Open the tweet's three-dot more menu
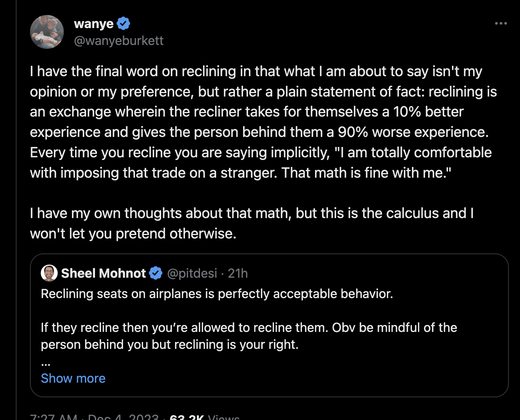The height and width of the screenshot is (420, 520). [x=501, y=23]
